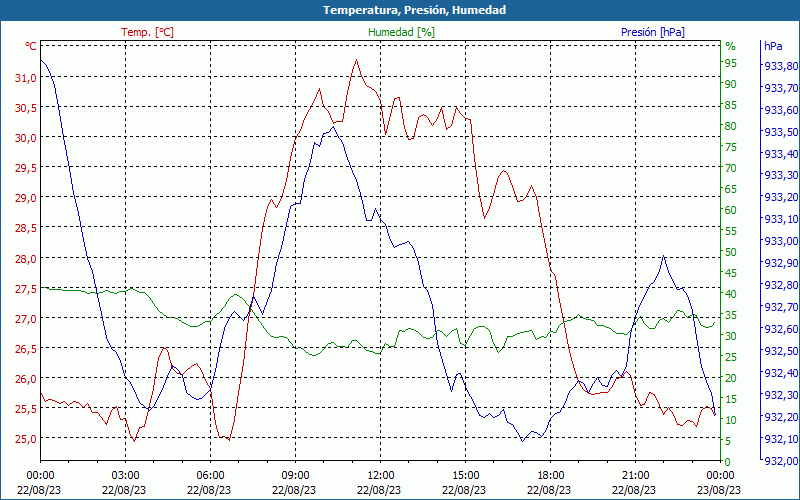The width and height of the screenshot is (800, 500).
Task: Pick the '28,0' temperature axis value
Action: [x=26, y=259]
